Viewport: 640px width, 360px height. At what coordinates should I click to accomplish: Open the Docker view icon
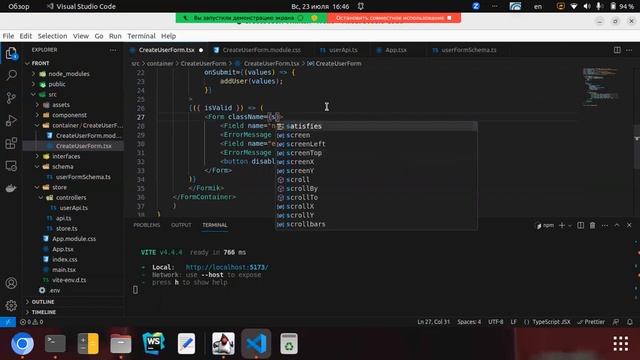11,188
